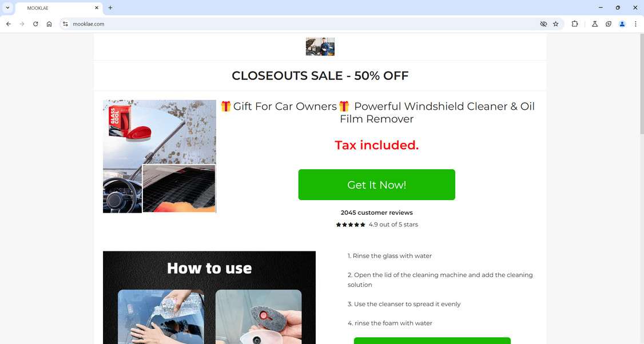
Task: Open the windshield cleaner product image
Action: click(160, 157)
